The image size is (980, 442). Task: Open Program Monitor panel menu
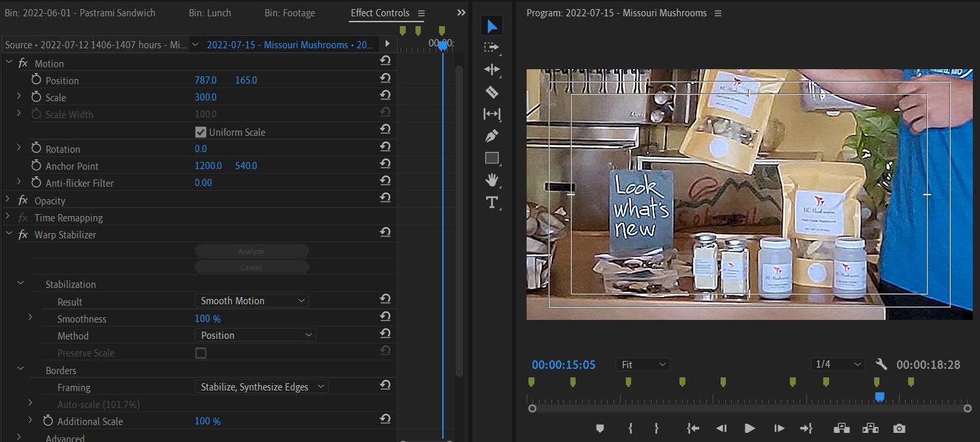(x=718, y=13)
